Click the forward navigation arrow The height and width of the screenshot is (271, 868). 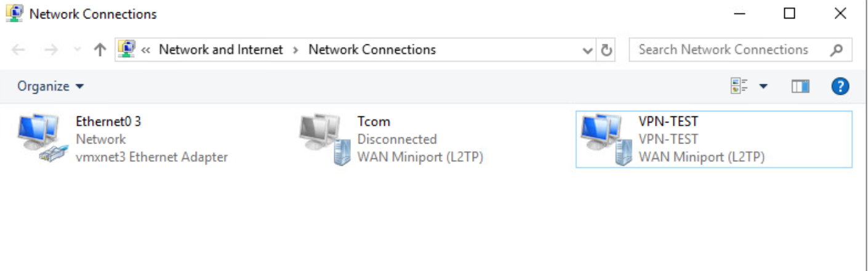pos(52,50)
